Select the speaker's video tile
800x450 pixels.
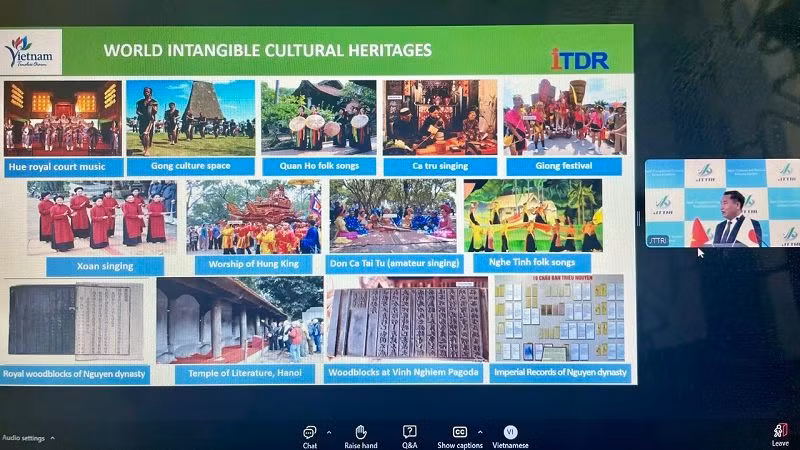720,202
